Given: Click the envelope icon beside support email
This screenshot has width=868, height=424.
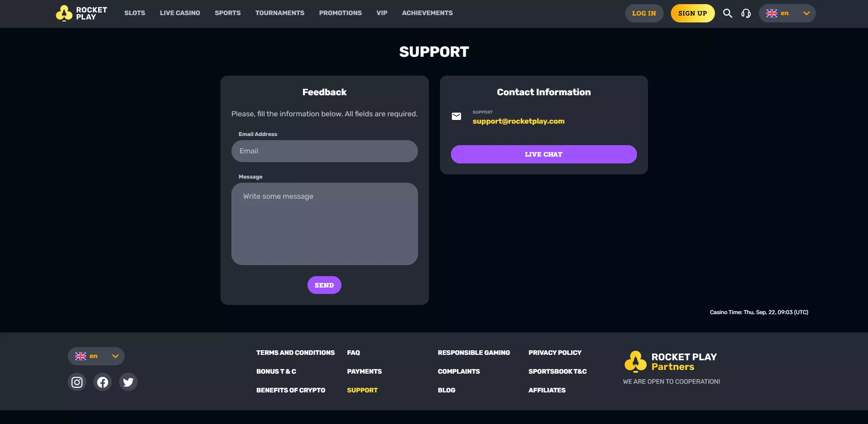Looking at the screenshot, I should click(456, 116).
